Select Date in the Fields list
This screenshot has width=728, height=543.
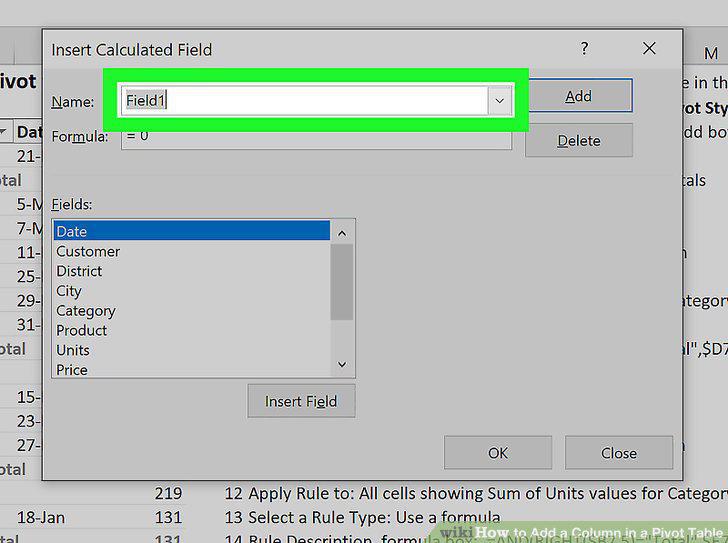coord(192,231)
